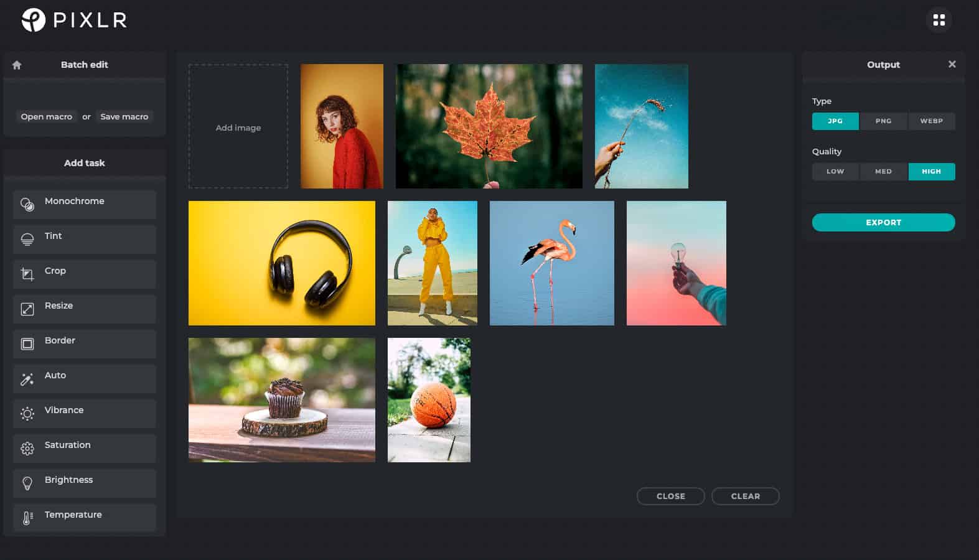Add the Brightness task label
The width and height of the screenshot is (979, 560).
click(68, 480)
